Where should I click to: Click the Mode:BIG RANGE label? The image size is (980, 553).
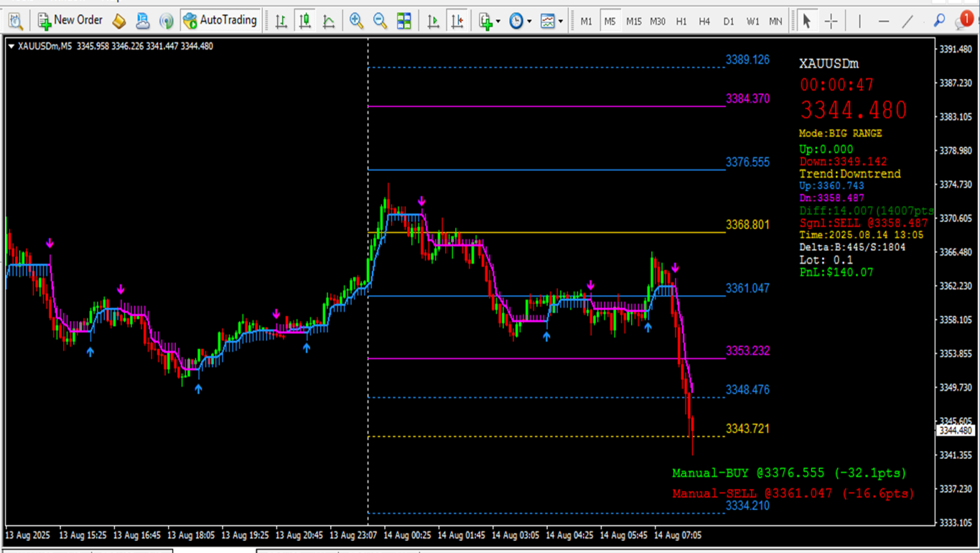pyautogui.click(x=841, y=134)
